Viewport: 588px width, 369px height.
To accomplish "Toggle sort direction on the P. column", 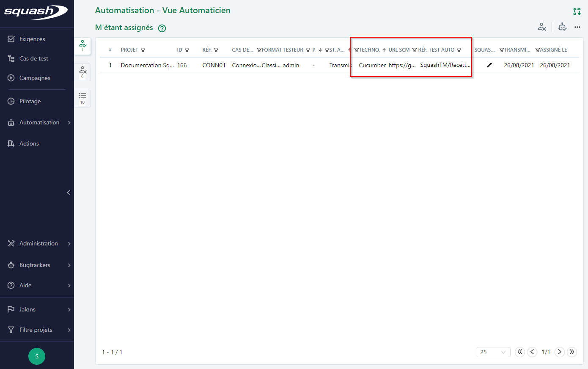I will (321, 50).
